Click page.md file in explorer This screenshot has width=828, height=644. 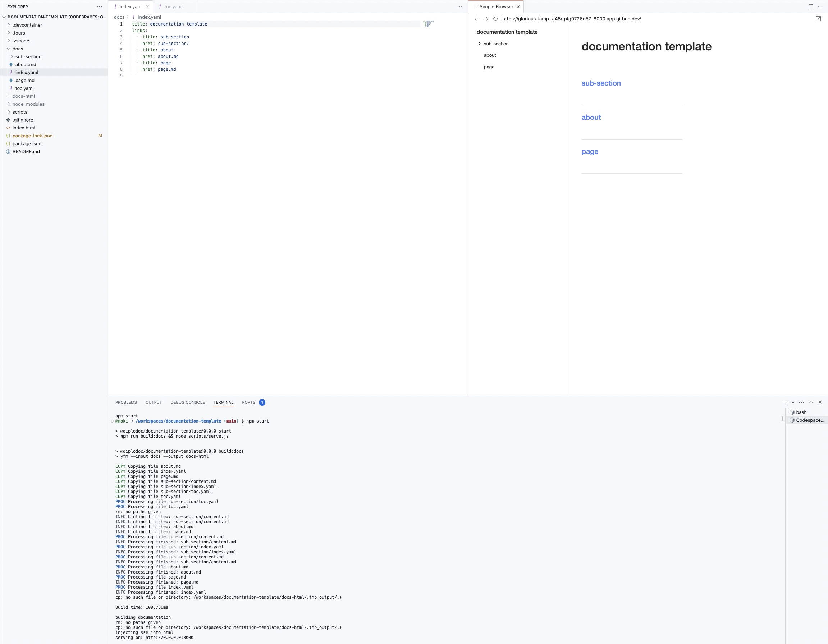[x=25, y=81]
